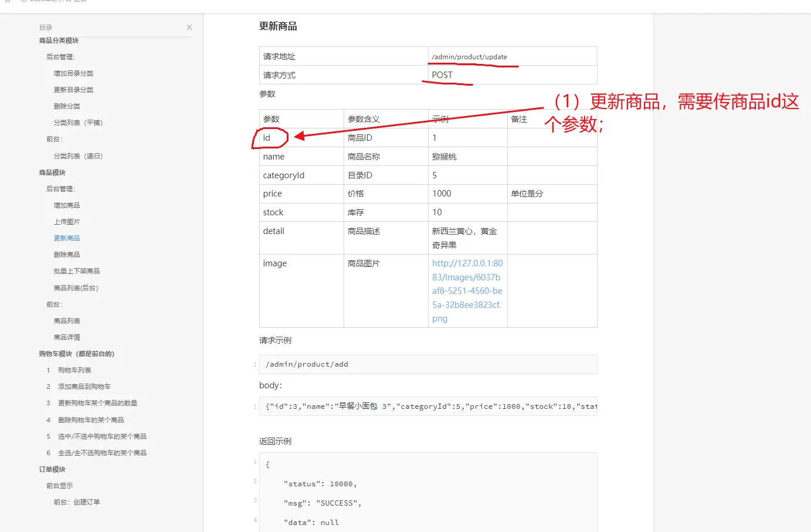Viewport: 811px width, 532px height.
Task: Click the 返回示例 subheading
Action: pyautogui.click(x=275, y=441)
